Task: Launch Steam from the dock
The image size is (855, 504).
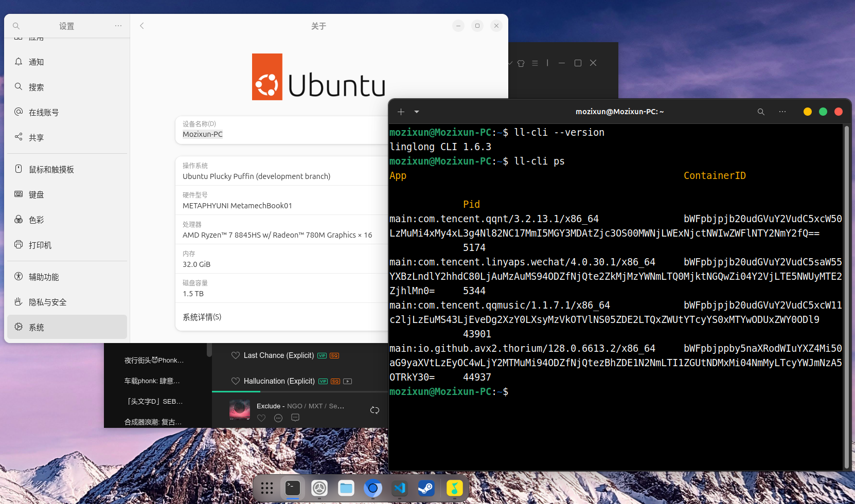Action: (x=425, y=488)
